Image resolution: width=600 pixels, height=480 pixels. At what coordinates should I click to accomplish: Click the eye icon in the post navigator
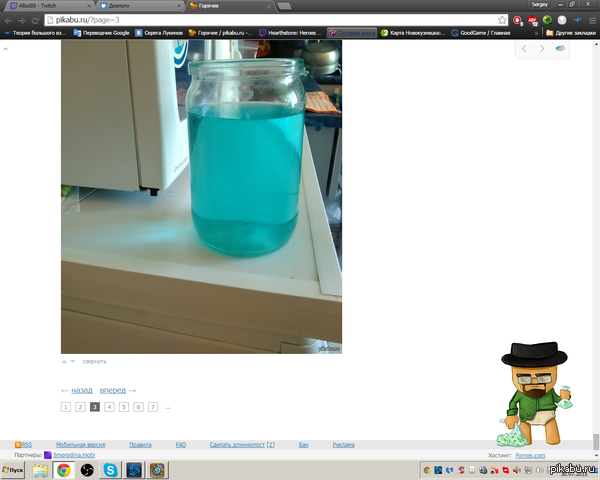(560, 48)
